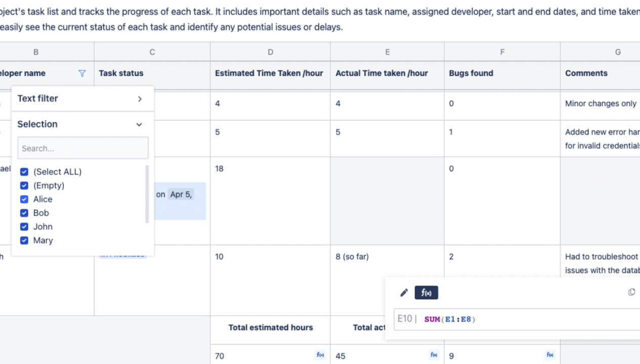Select column F header
Image resolution: width=640 pixels, height=364 pixels.
coord(502,52)
